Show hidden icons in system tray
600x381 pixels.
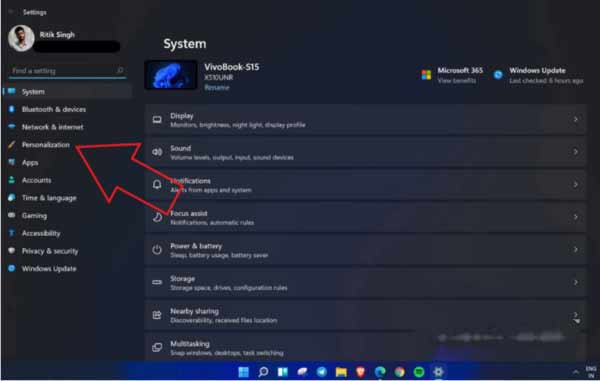coord(576,372)
